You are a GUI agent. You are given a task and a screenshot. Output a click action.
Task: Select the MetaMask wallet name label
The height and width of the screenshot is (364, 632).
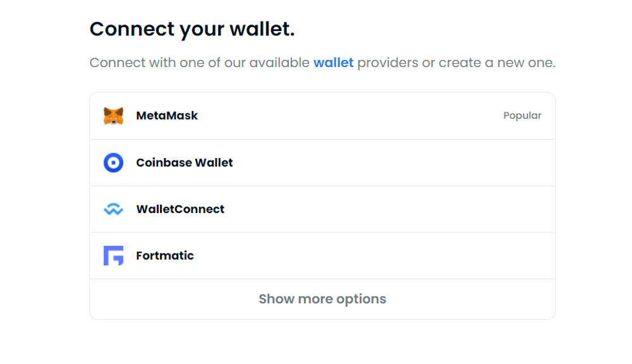pos(167,116)
